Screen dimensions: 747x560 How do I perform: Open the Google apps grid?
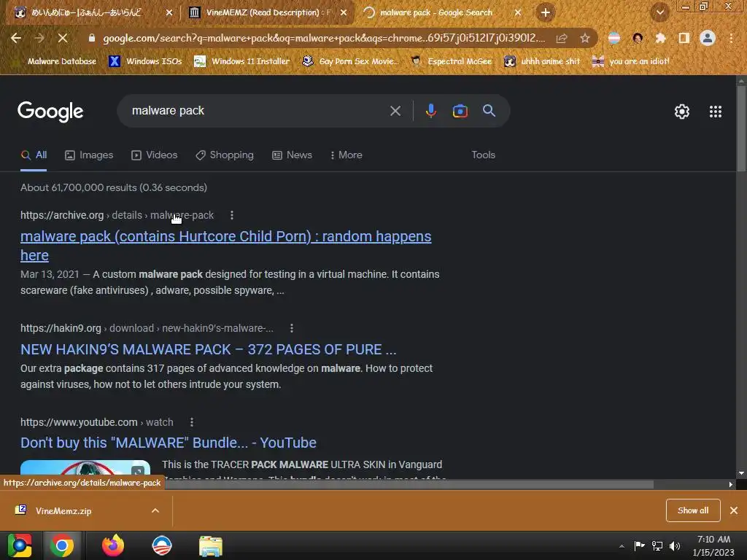(715, 112)
